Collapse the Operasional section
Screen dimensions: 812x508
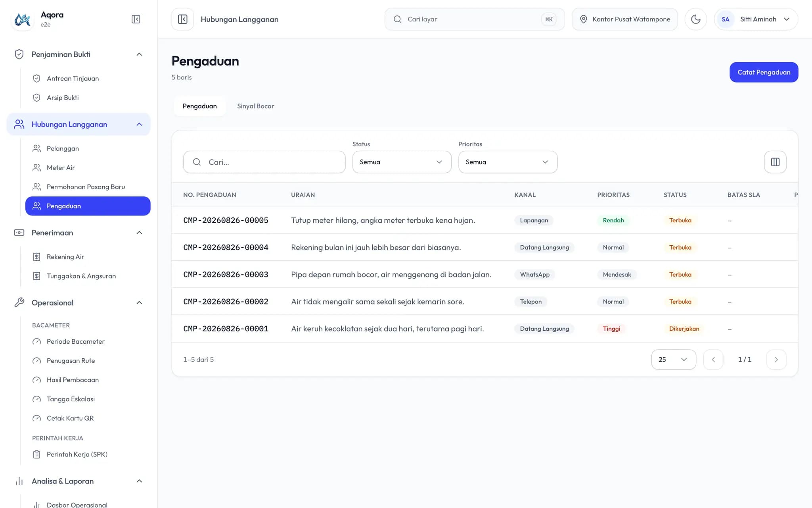(x=79, y=303)
